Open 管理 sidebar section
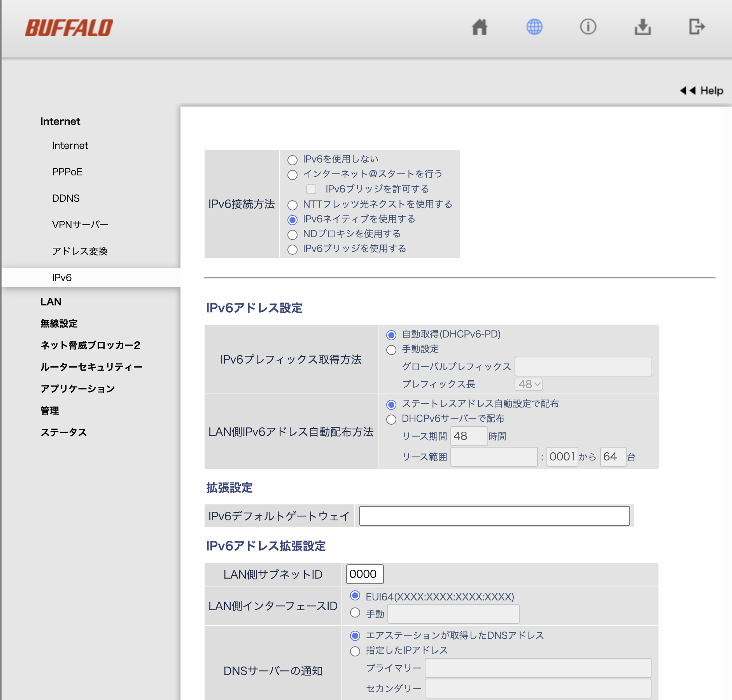732x700 pixels. [50, 411]
